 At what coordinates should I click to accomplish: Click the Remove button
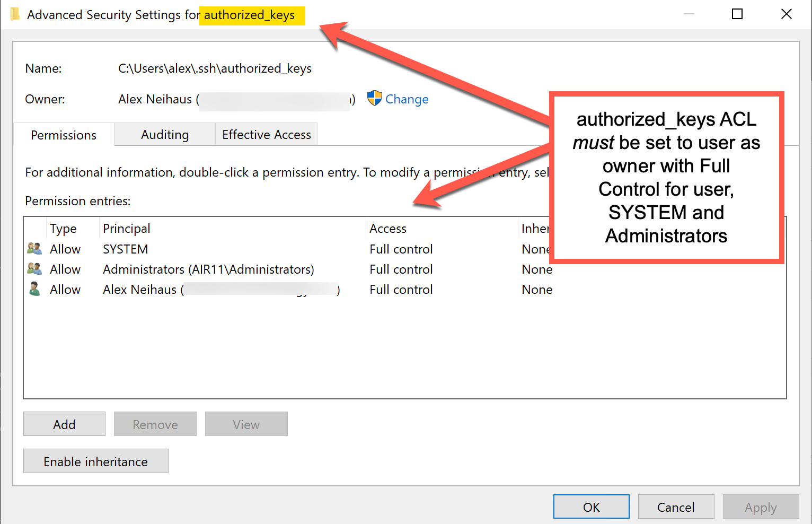155,424
